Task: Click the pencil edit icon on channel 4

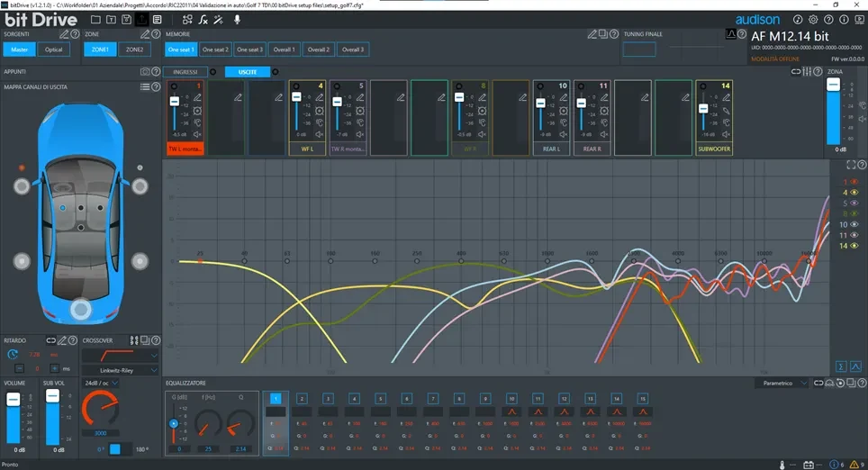Action: coord(320,97)
